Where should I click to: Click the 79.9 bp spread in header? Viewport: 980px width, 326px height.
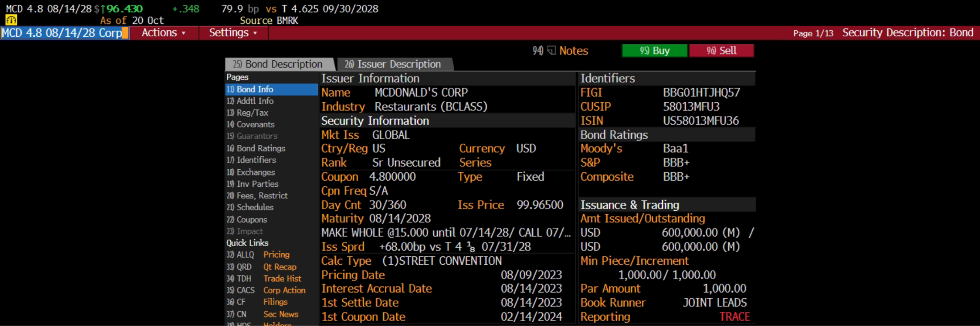[240, 9]
